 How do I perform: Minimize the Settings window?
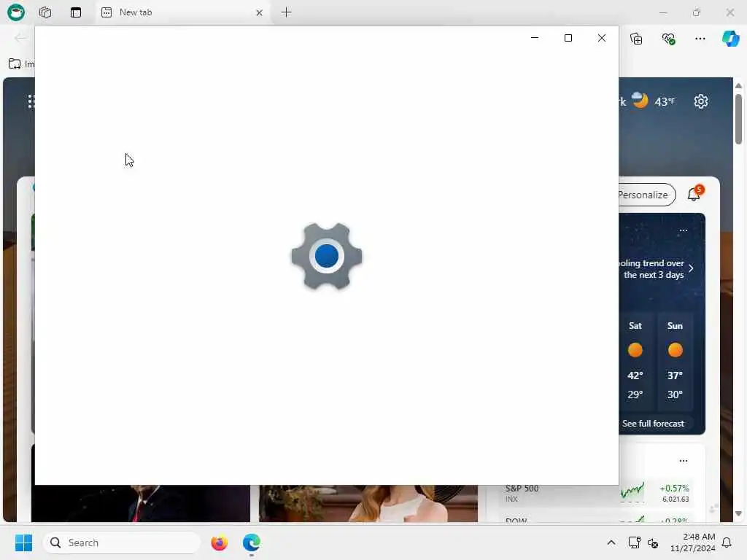pos(535,38)
